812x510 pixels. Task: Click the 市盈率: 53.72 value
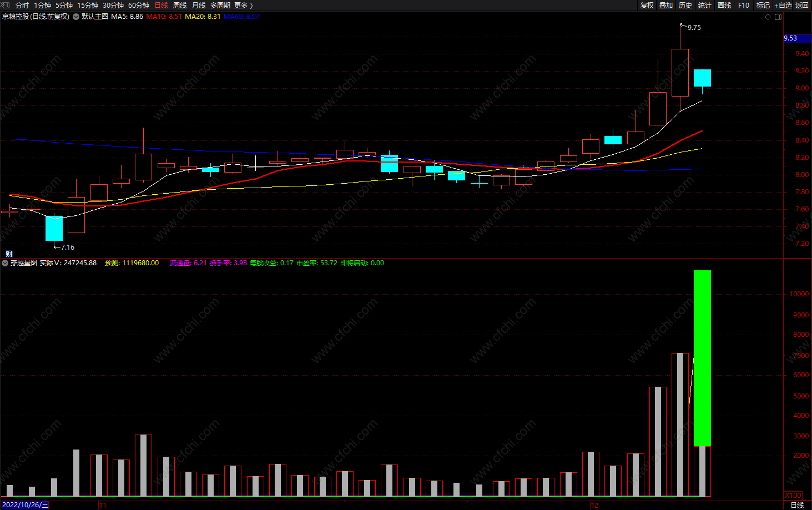point(317,263)
